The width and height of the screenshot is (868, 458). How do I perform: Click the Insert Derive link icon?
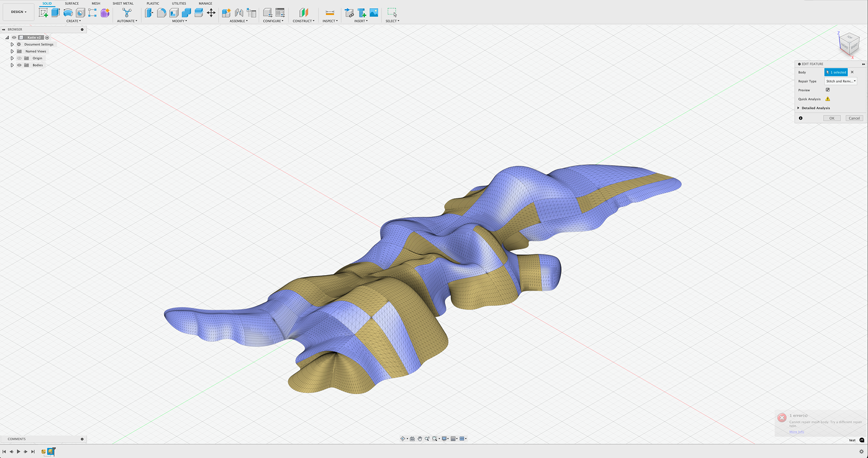tap(349, 13)
